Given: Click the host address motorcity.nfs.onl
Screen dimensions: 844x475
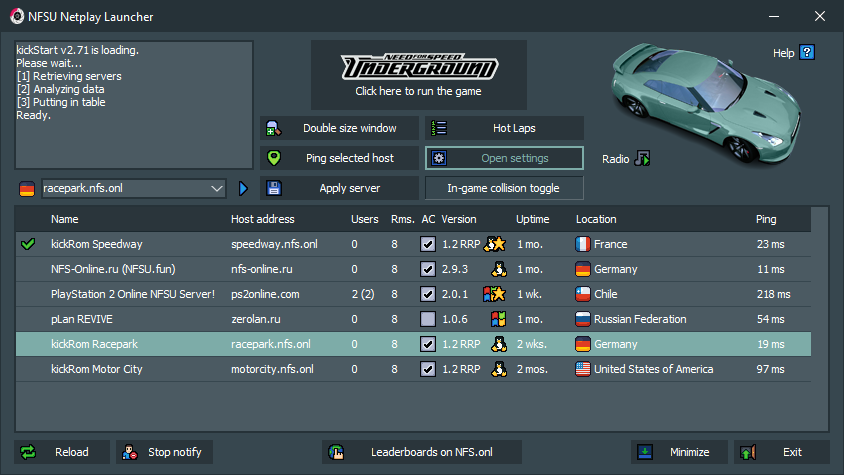Looking at the screenshot, I should [x=272, y=369].
